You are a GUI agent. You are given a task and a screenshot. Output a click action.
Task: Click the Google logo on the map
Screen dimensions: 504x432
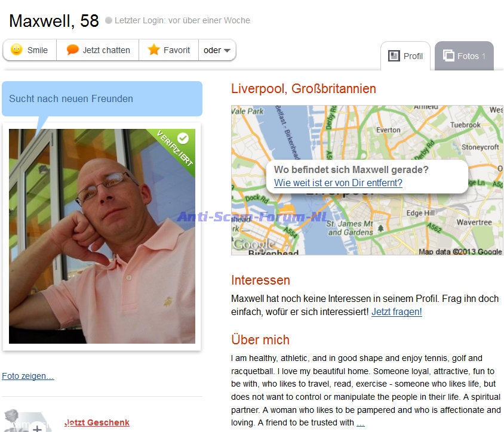[x=254, y=245]
